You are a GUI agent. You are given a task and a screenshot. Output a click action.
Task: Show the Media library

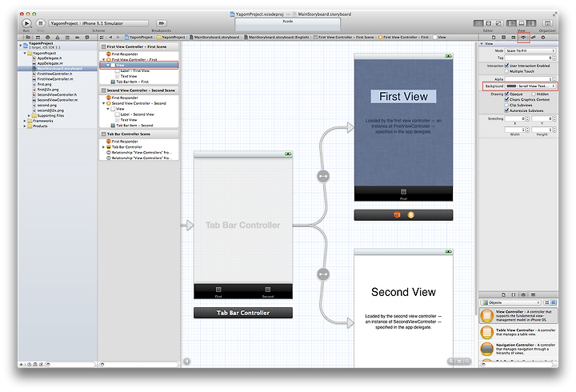(533, 294)
